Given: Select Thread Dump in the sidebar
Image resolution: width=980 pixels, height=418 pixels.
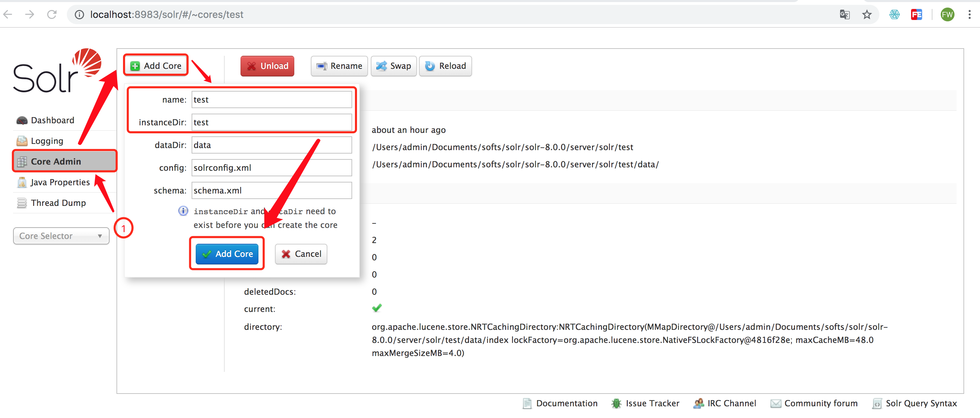Looking at the screenshot, I should tap(58, 203).
